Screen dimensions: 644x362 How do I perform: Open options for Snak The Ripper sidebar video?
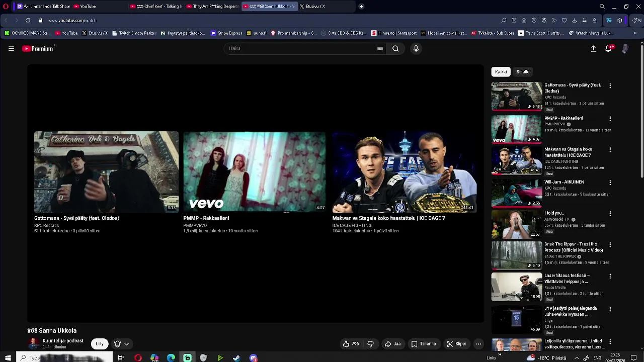click(610, 245)
